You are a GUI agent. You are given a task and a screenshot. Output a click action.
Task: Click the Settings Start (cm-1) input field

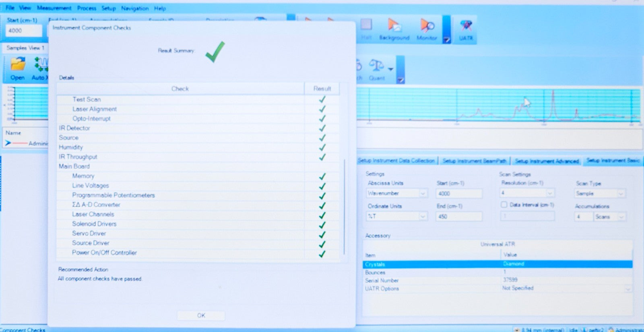[x=459, y=193]
